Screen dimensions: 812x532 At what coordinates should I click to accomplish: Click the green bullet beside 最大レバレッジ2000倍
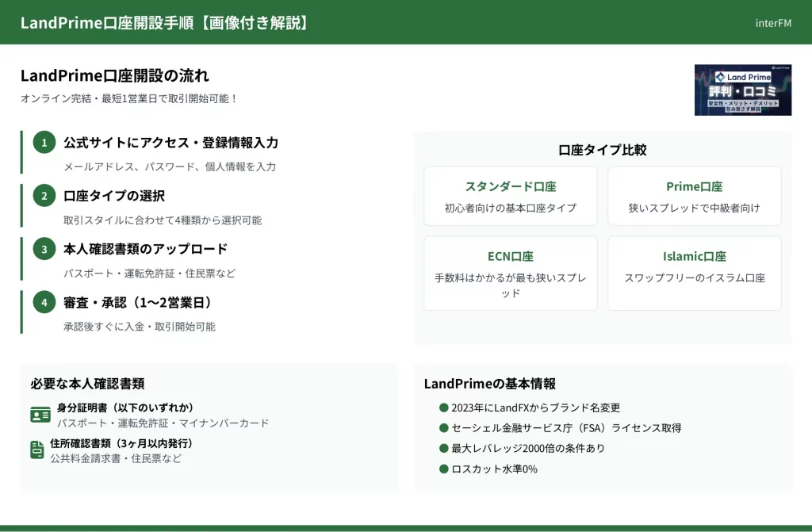click(444, 448)
